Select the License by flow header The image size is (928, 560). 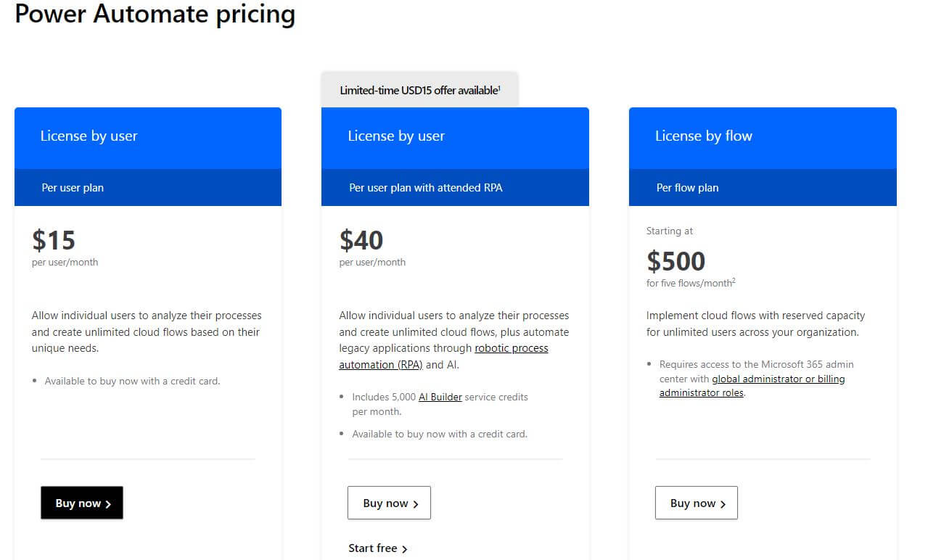(703, 136)
